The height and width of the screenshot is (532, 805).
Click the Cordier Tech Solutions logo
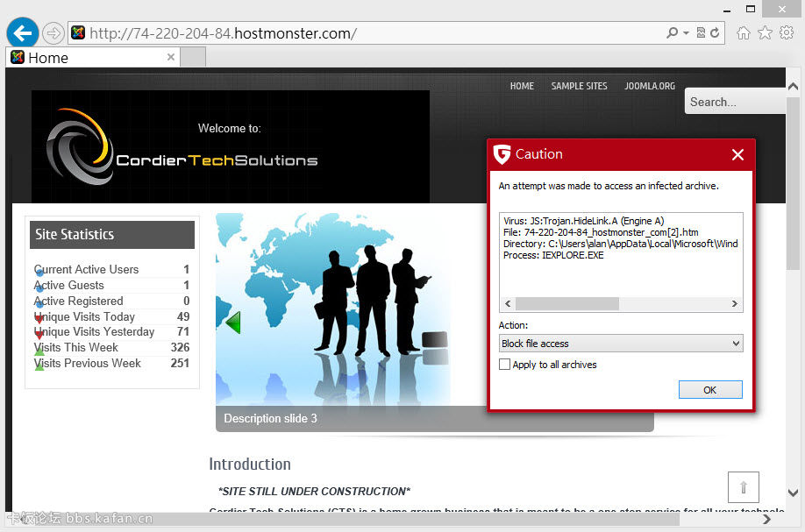(x=182, y=148)
